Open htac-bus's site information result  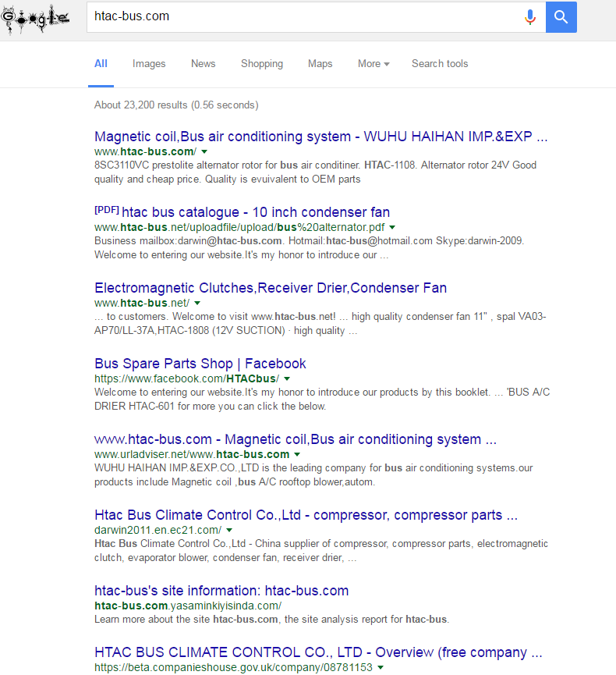221,591
